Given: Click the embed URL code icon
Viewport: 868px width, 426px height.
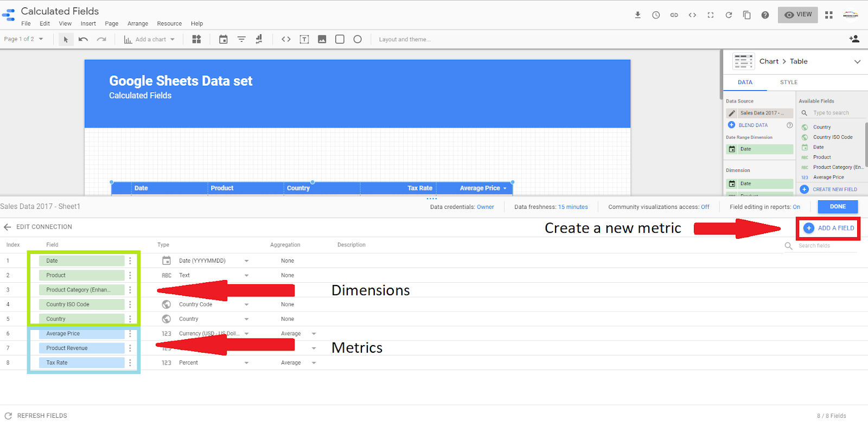Looking at the screenshot, I should pos(286,39).
